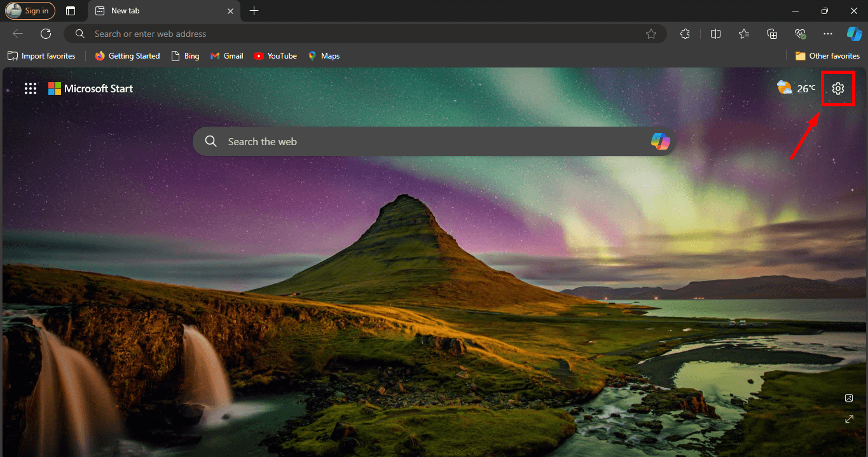Launch Copilot from the browser toolbar

[854, 34]
